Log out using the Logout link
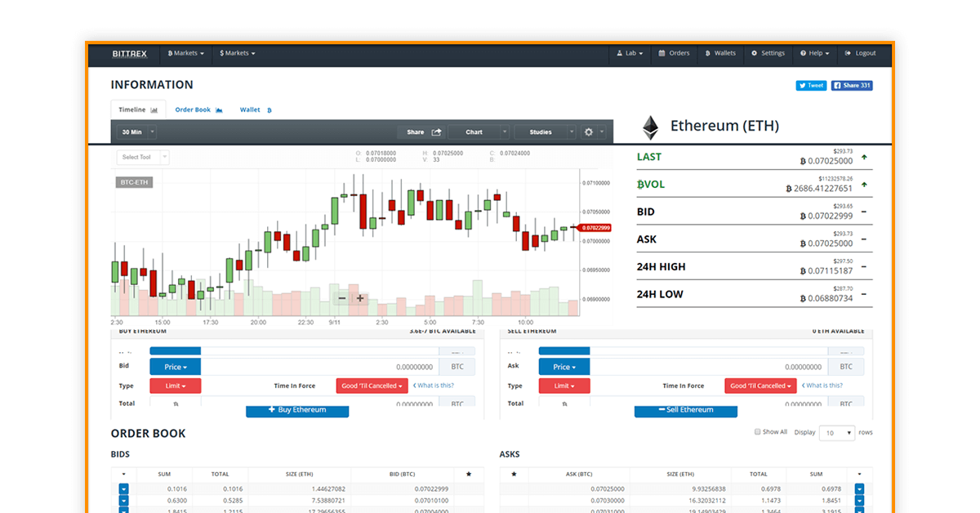This screenshot has height=513, width=980. point(861,54)
